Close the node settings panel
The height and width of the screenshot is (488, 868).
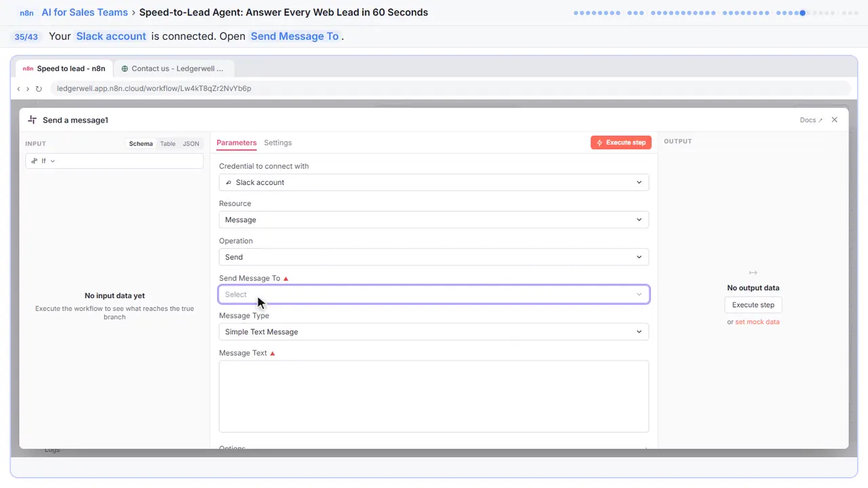tap(835, 120)
